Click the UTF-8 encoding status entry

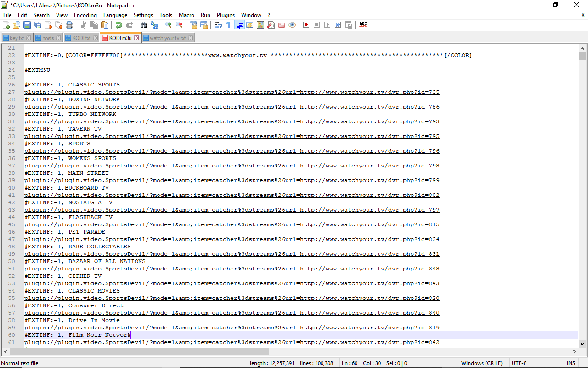[519, 363]
